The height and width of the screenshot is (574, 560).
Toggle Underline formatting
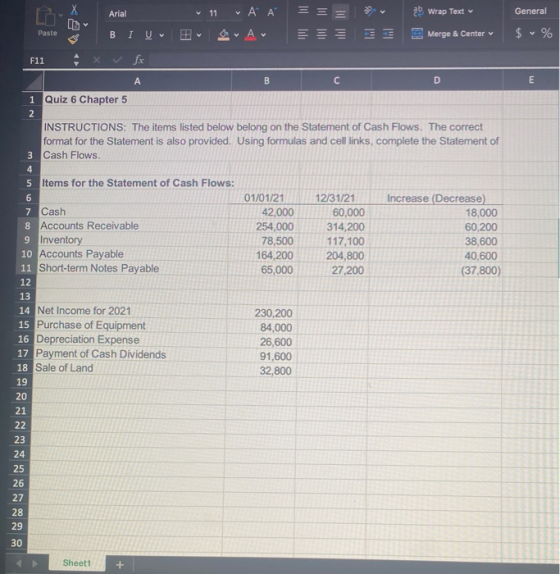tap(148, 35)
